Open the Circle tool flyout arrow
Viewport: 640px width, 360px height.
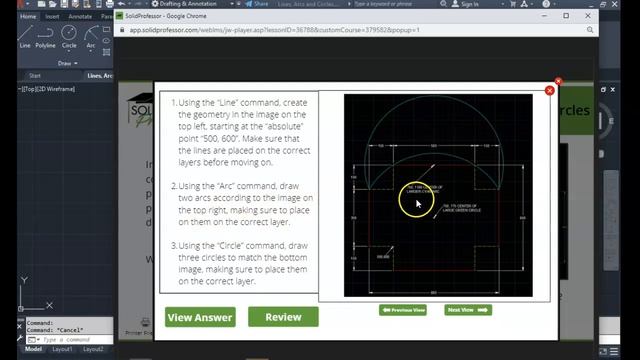(x=69, y=51)
